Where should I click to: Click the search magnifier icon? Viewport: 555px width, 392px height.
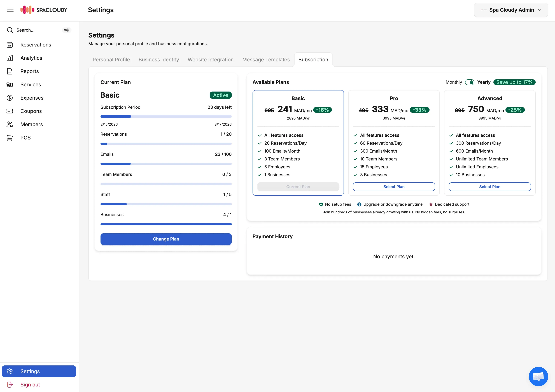10,30
